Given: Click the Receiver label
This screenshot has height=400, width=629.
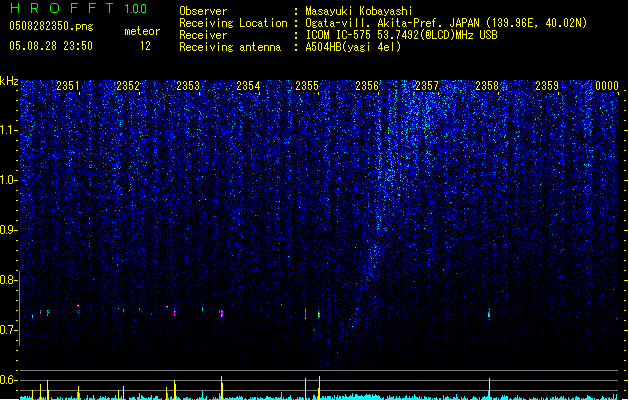Looking at the screenshot, I should [203, 35].
